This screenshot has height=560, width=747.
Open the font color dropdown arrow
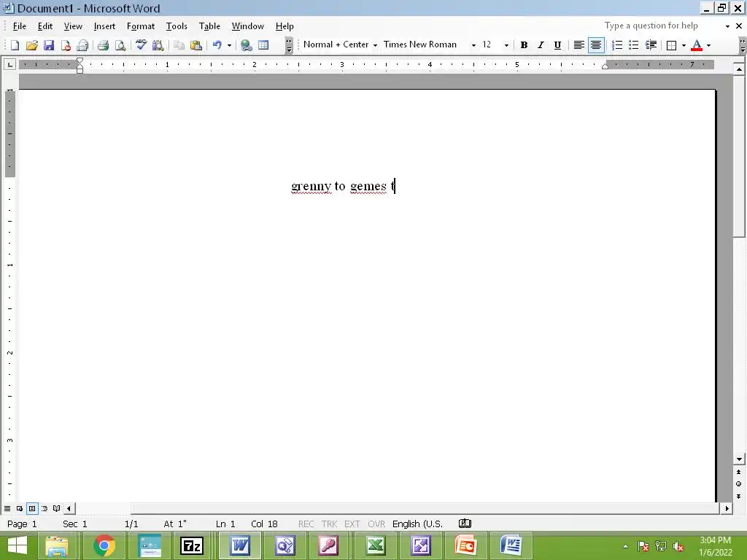coord(709,45)
